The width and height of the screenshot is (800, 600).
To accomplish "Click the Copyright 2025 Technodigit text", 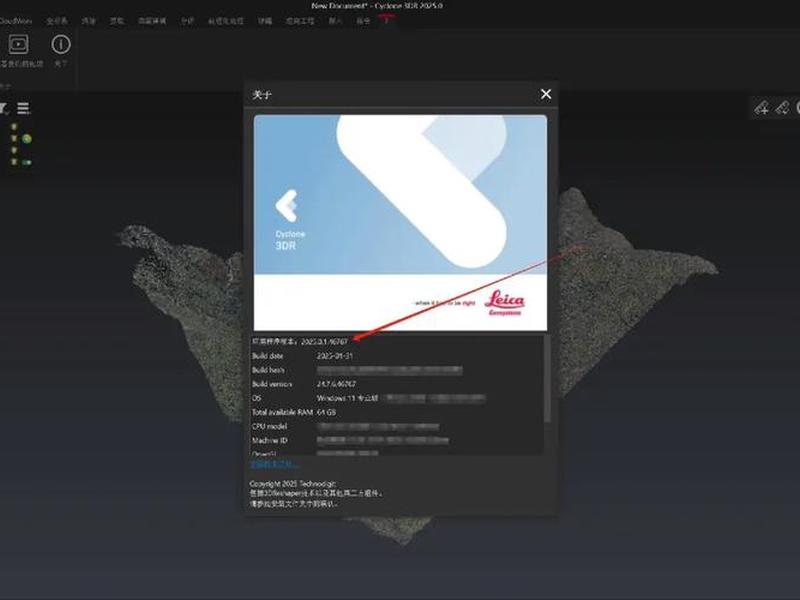I will [x=293, y=483].
